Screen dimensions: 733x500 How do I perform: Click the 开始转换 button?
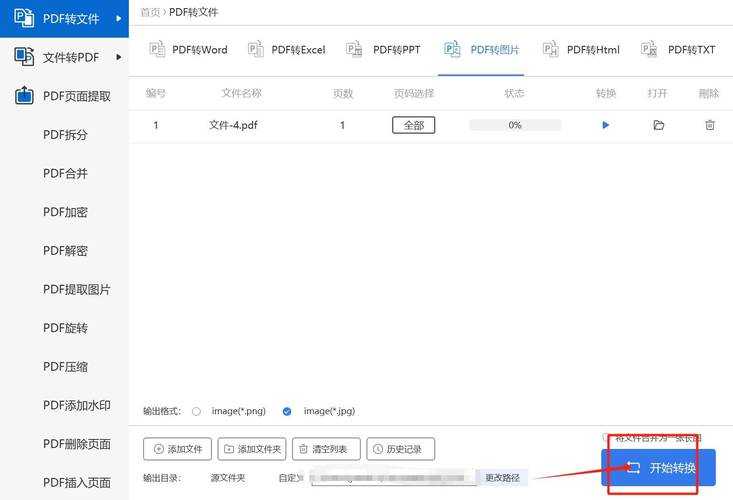(x=658, y=467)
